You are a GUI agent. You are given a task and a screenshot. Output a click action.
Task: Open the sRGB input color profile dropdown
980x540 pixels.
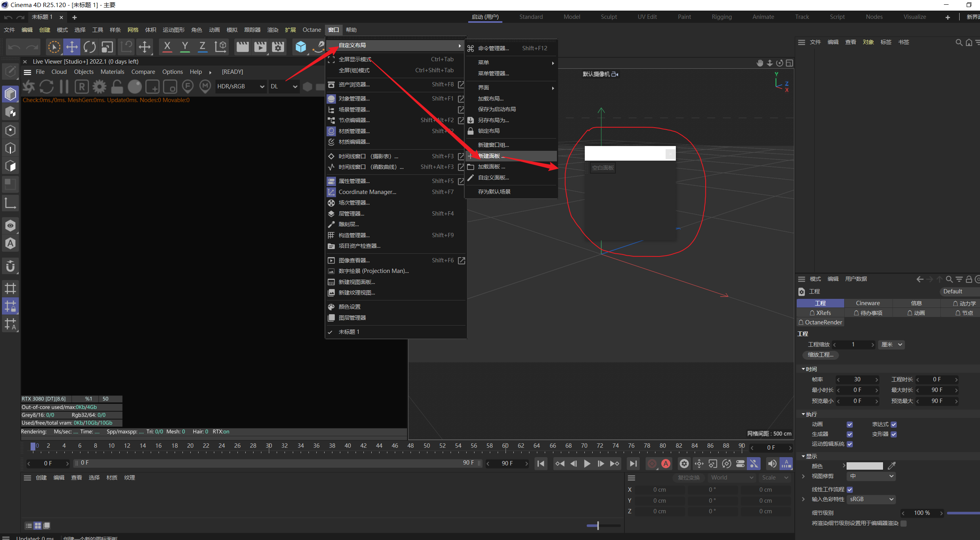[871, 499]
